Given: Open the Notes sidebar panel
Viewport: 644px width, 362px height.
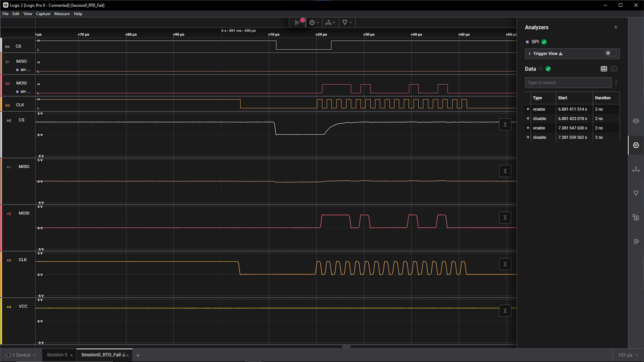Looking at the screenshot, I should point(636,242).
